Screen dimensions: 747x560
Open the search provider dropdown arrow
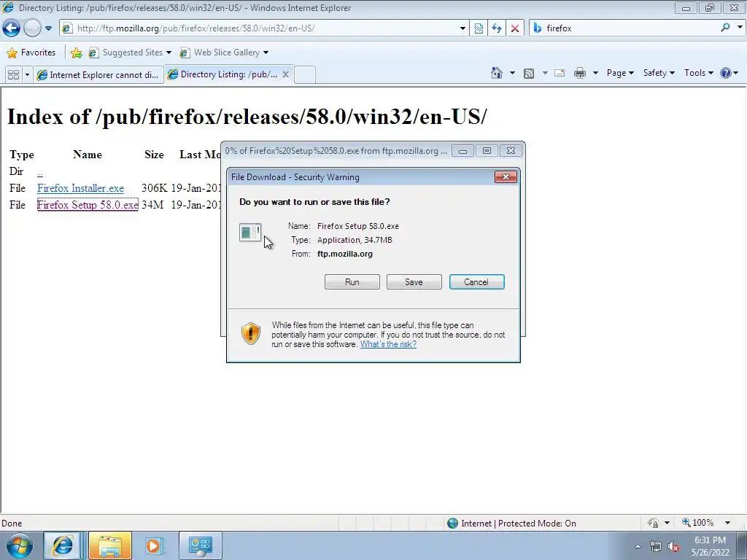click(740, 28)
